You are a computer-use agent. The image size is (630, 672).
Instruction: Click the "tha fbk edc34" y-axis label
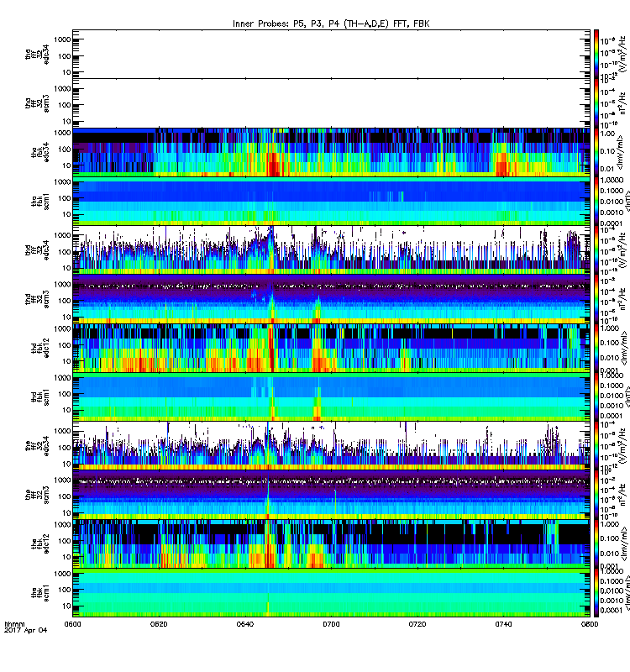40,152
